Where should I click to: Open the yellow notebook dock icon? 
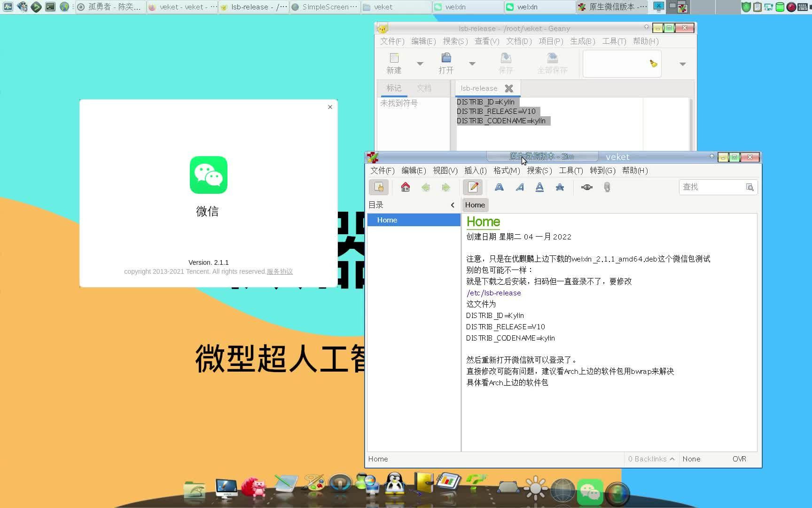423,483
